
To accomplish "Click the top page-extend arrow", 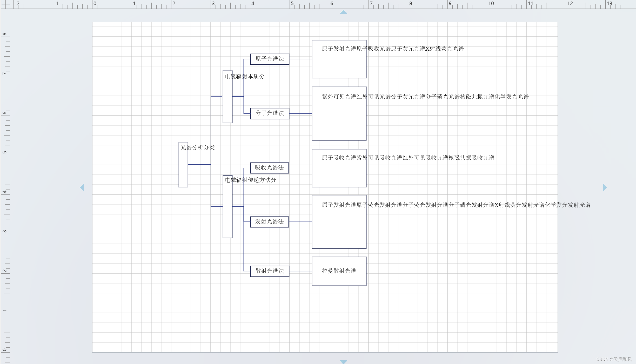I will coord(343,12).
